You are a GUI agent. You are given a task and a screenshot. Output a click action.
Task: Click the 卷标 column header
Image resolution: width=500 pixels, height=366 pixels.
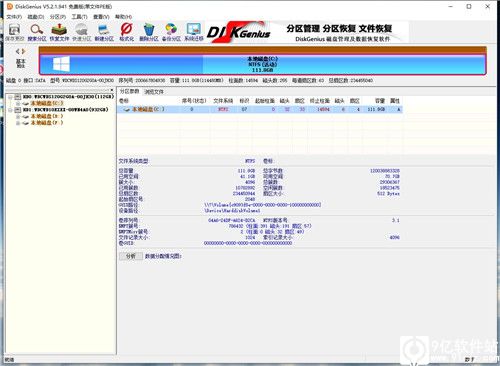pyautogui.click(x=124, y=101)
